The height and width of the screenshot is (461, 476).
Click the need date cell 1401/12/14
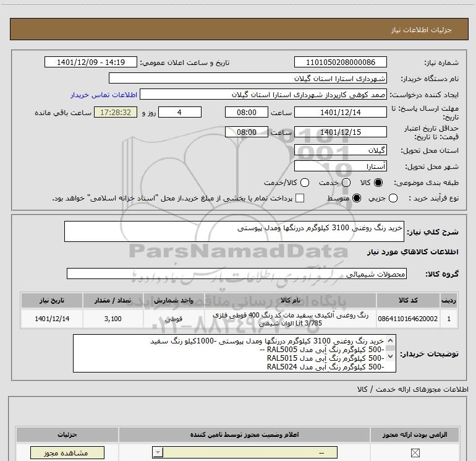point(51,319)
